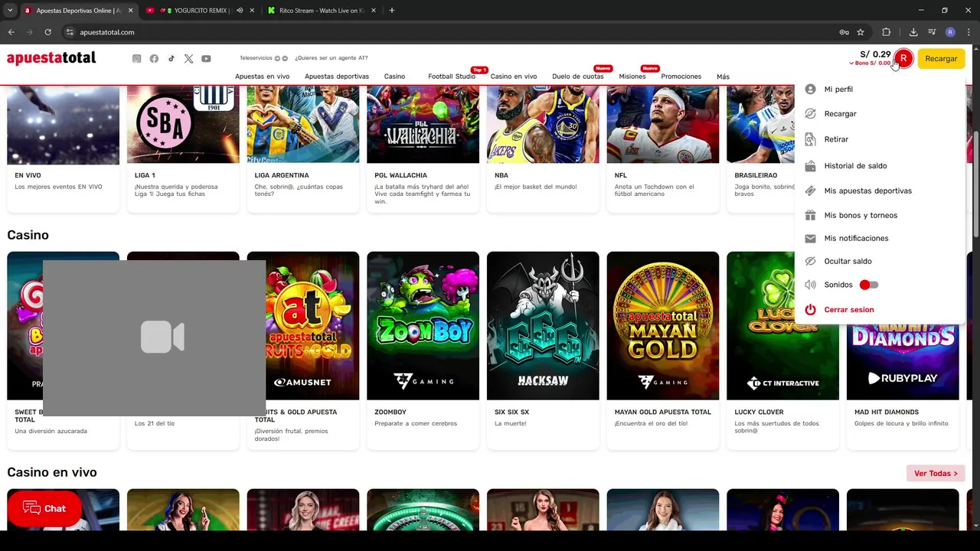Click the Mi perfil person icon

coord(810,89)
